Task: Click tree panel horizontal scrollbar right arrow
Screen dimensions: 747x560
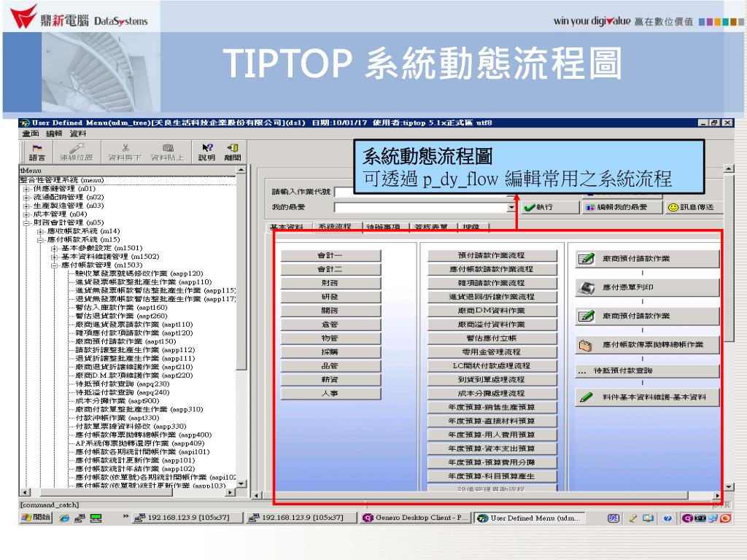Action: 231,492
